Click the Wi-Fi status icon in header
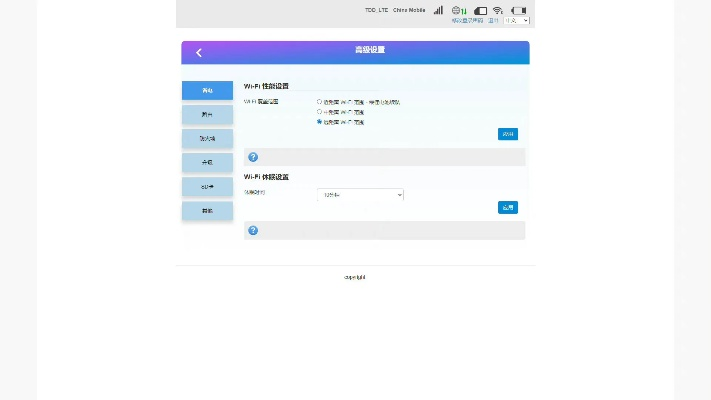Viewport: 711px width, 400px height. pos(498,10)
